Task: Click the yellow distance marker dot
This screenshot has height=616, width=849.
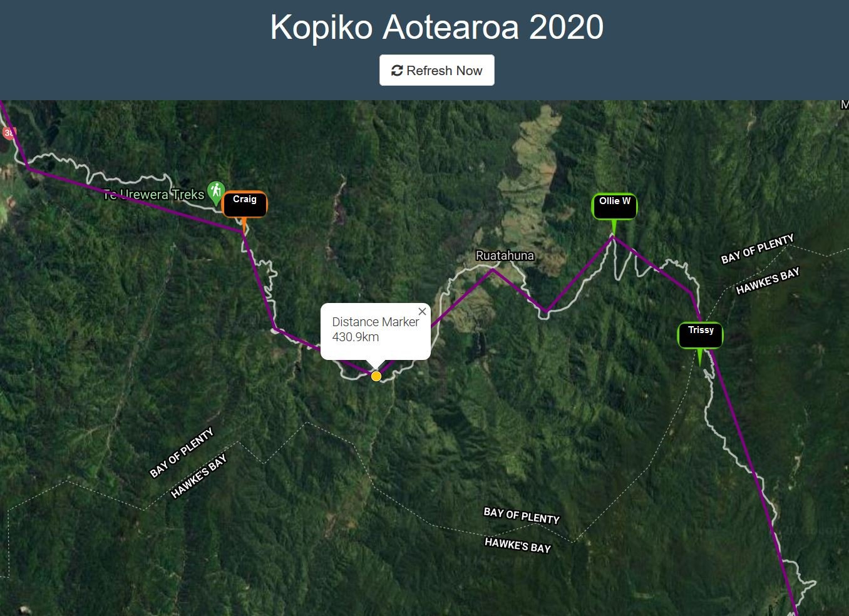Action: point(376,376)
